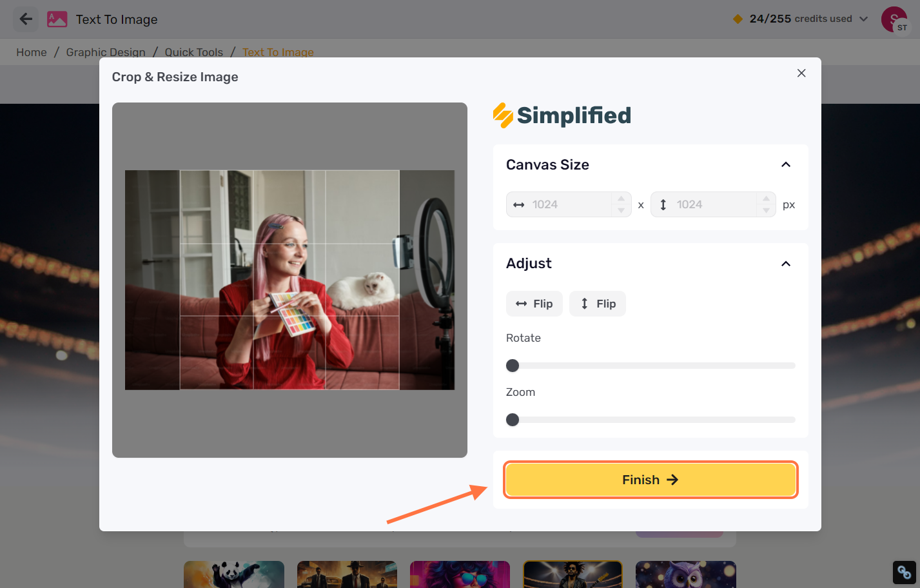Click the canvas height input field

point(713,204)
